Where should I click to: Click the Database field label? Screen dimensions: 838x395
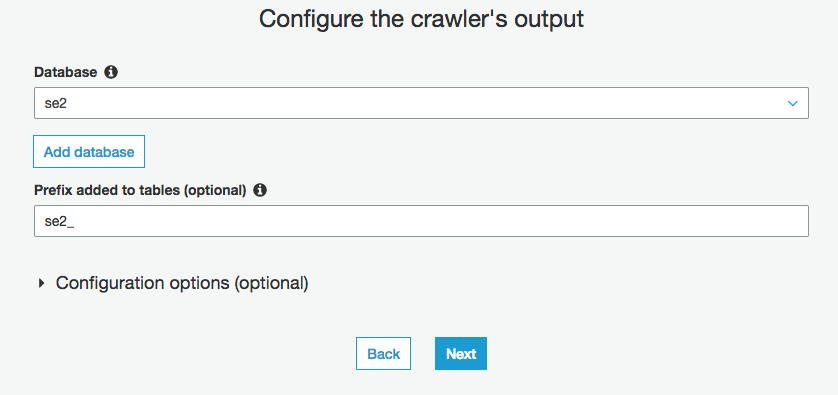(x=66, y=72)
